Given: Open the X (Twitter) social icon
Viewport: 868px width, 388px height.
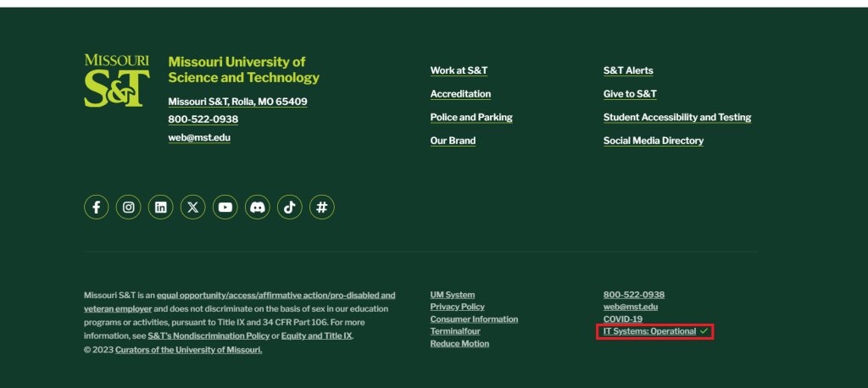Looking at the screenshot, I should tap(192, 207).
